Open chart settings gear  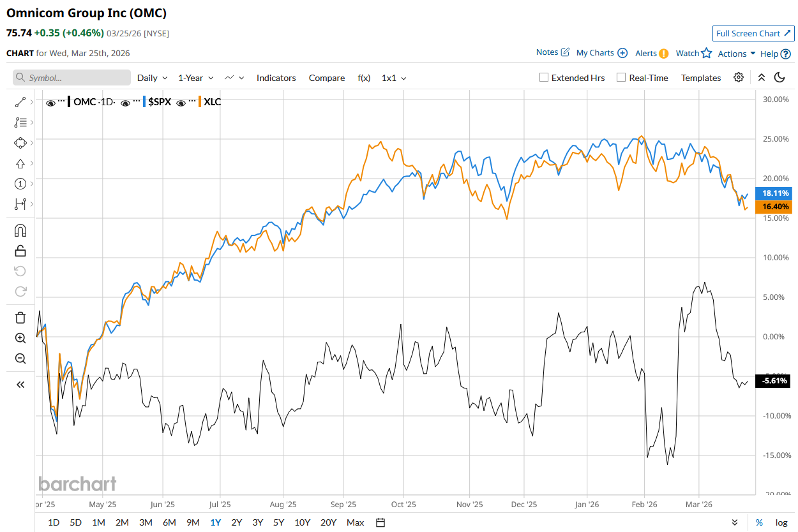point(739,77)
